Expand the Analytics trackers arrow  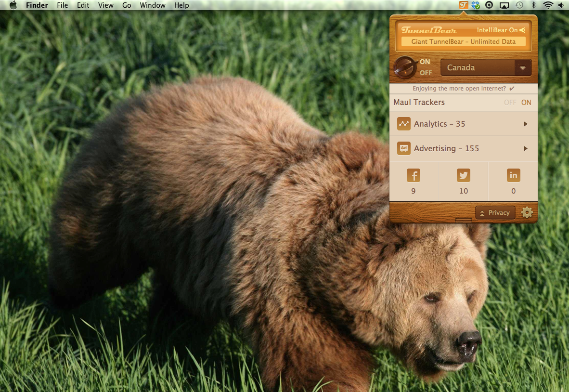point(526,124)
